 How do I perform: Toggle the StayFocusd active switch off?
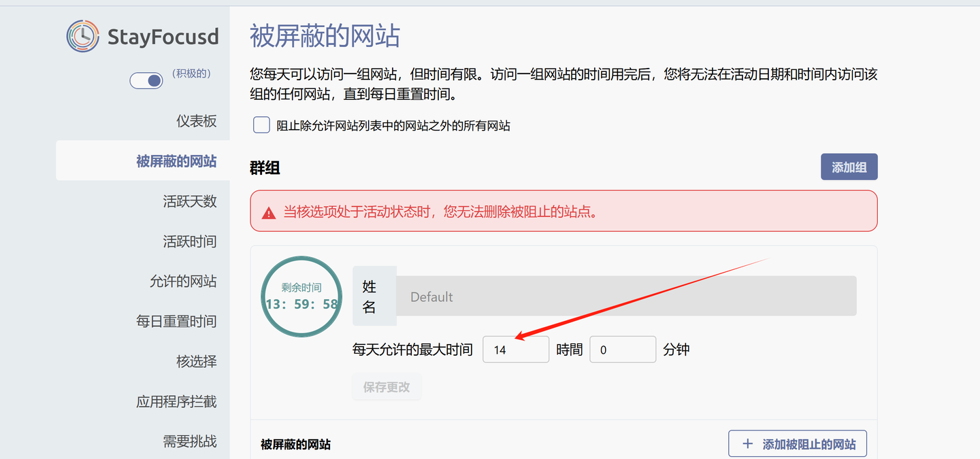[x=146, y=80]
